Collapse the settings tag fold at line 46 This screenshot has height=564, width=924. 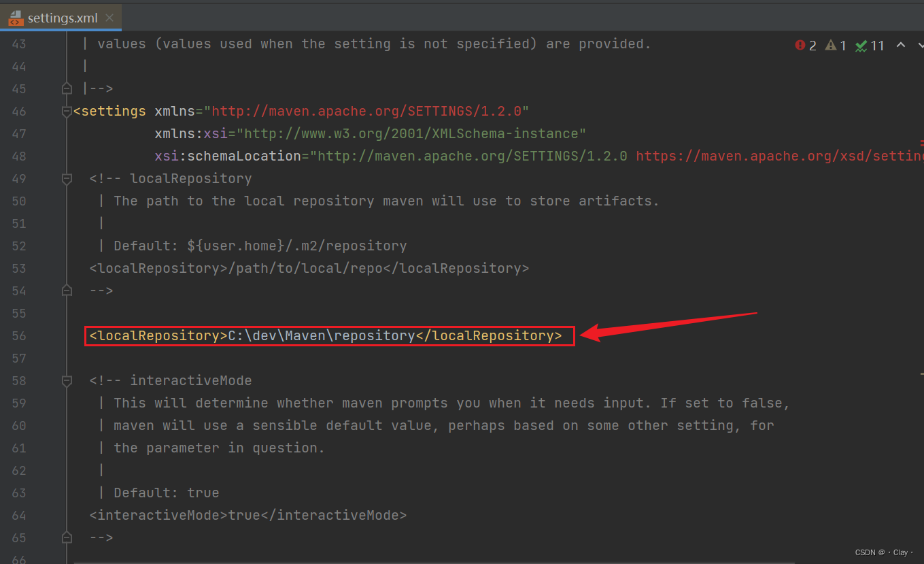point(67,111)
